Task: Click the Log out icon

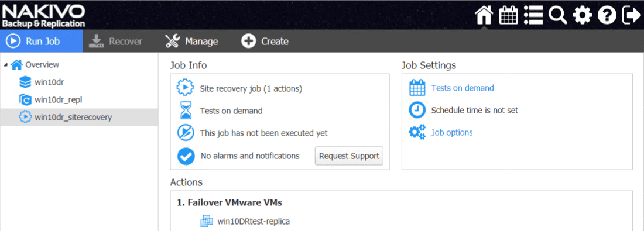Action: [x=632, y=16]
